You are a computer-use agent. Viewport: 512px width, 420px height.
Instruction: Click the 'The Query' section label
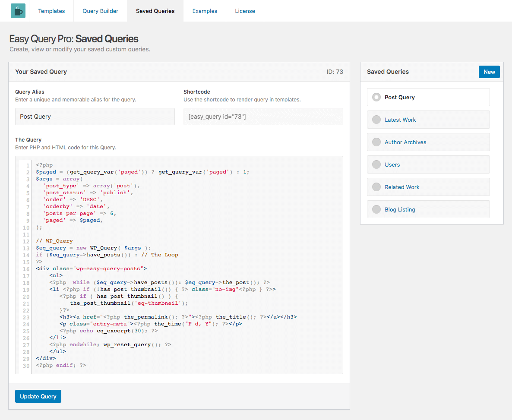point(28,140)
